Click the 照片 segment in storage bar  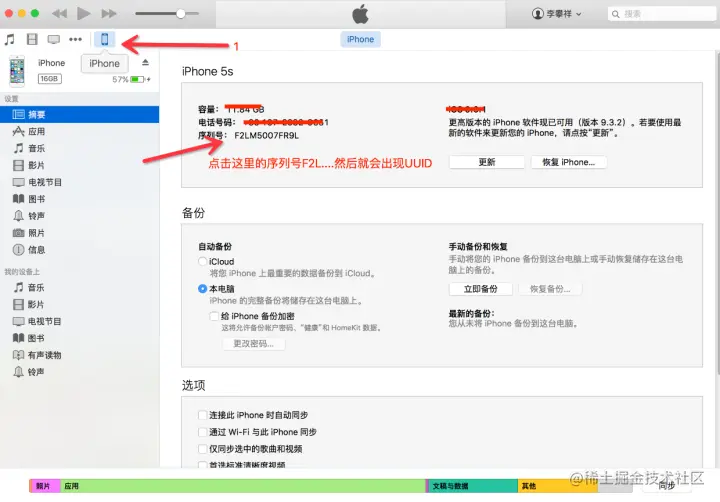(45, 486)
